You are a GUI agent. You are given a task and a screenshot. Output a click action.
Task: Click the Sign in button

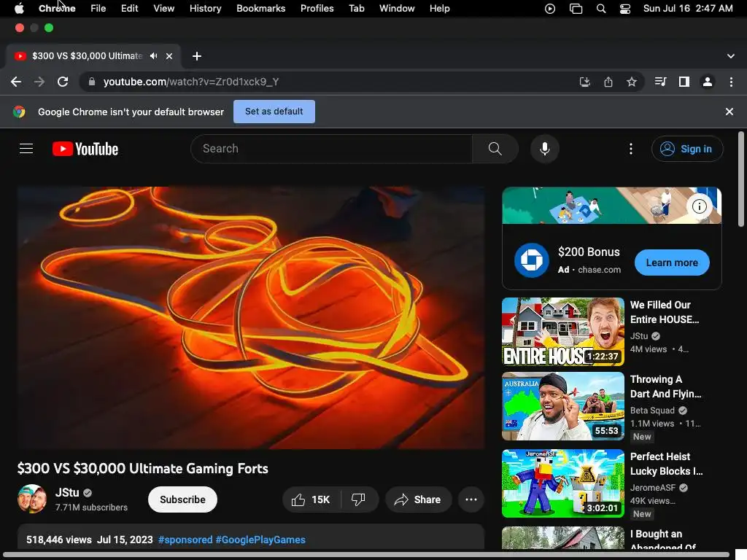point(687,149)
